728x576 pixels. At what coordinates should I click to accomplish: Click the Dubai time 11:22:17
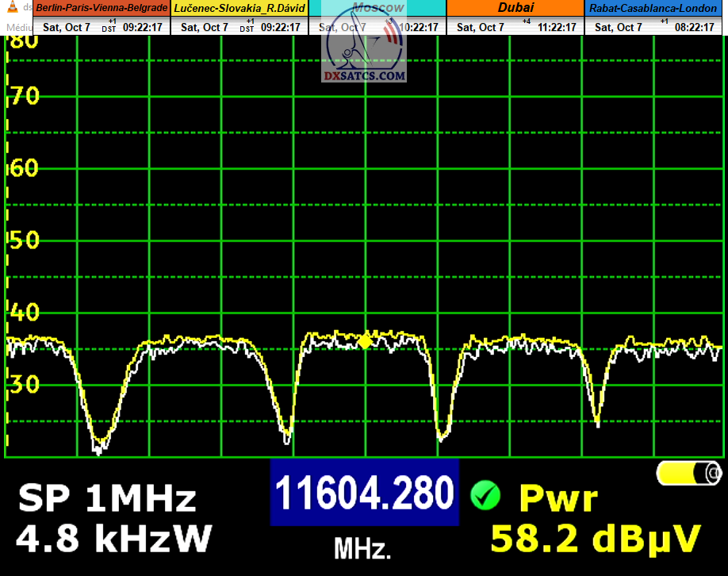557,27
